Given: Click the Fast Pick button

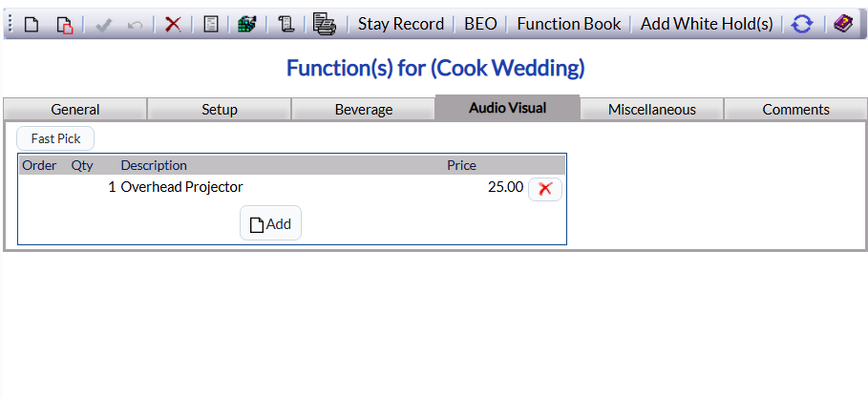Looking at the screenshot, I should [x=55, y=138].
